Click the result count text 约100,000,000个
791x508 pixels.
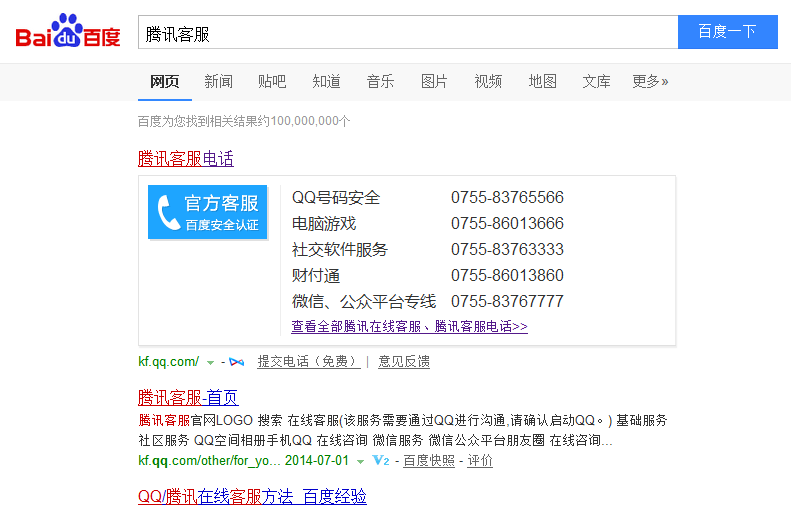pyautogui.click(x=304, y=121)
